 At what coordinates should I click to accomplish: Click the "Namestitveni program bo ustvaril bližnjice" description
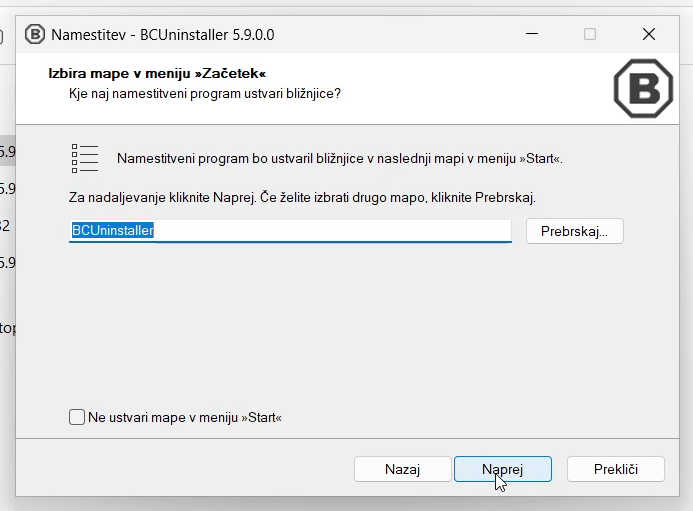coord(339,158)
